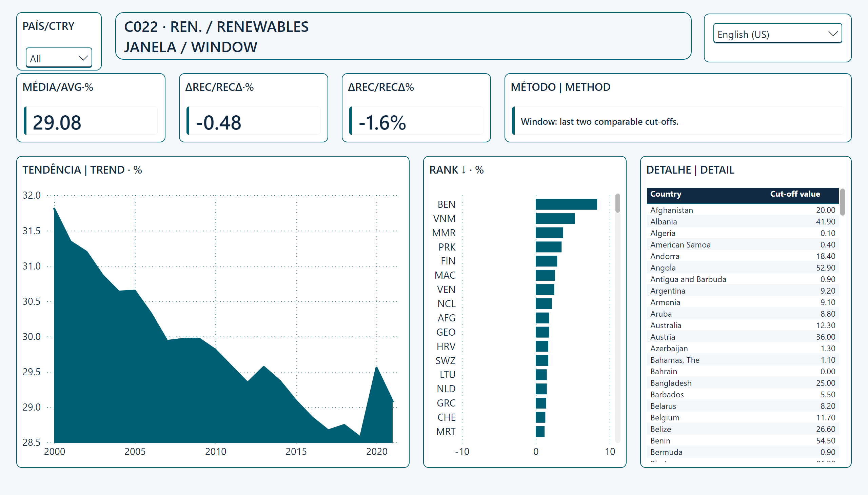The image size is (868, 495).
Task: Click the 2020 peak on trend area chart
Action: point(376,368)
